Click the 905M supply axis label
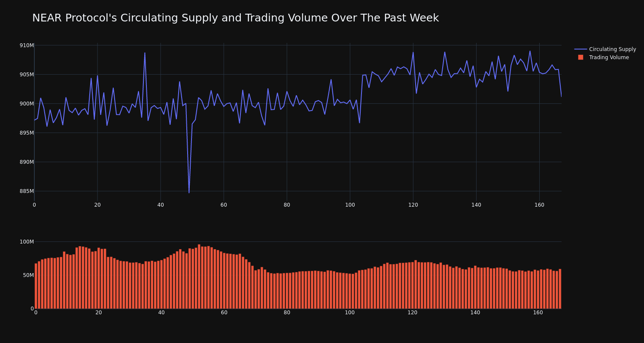This screenshot has height=343, width=644. [x=27, y=75]
